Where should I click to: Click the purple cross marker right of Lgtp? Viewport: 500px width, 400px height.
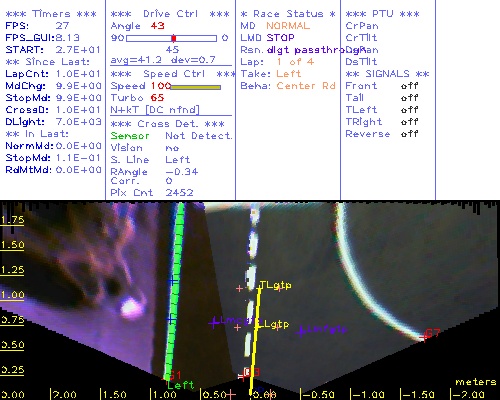click(x=301, y=331)
